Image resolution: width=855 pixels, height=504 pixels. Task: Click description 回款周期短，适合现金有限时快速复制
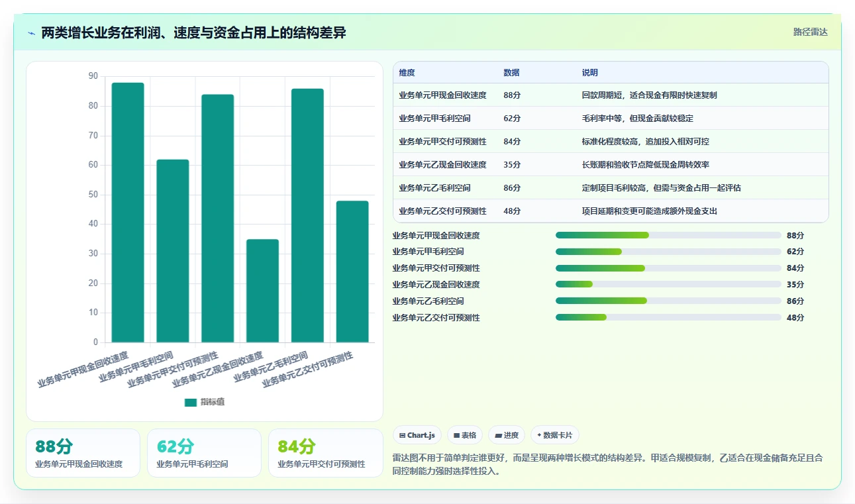(649, 95)
